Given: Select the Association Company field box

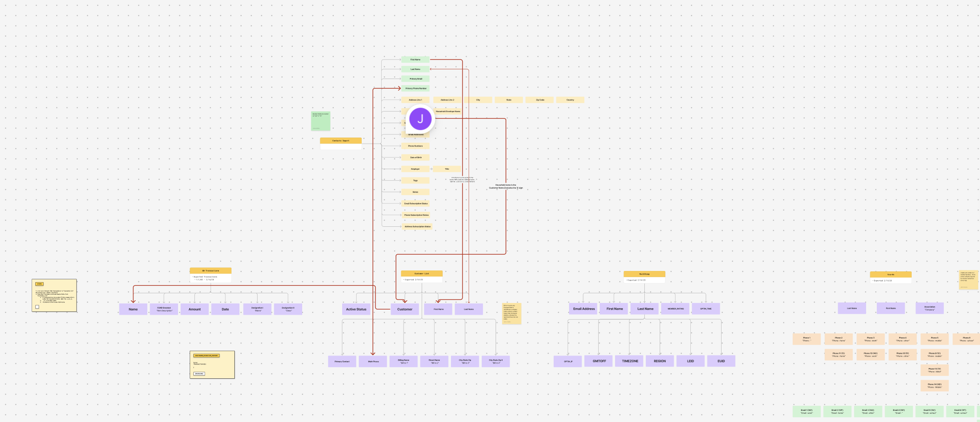Looking at the screenshot, I should (x=929, y=308).
